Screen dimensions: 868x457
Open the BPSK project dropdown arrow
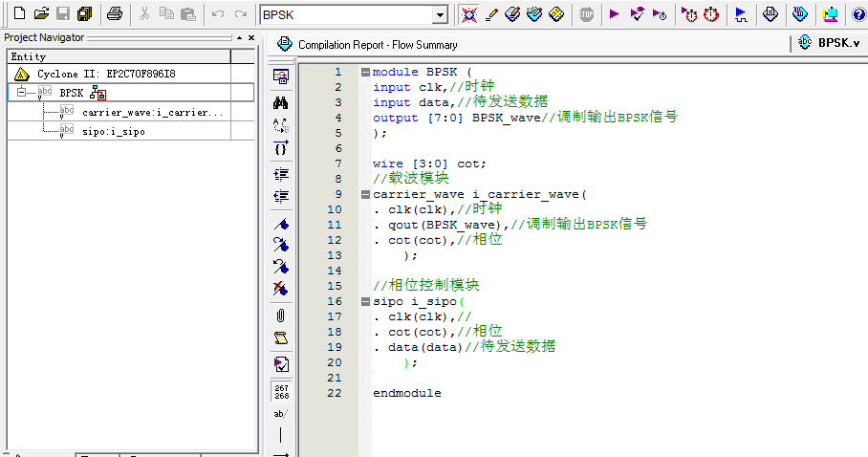[x=440, y=14]
